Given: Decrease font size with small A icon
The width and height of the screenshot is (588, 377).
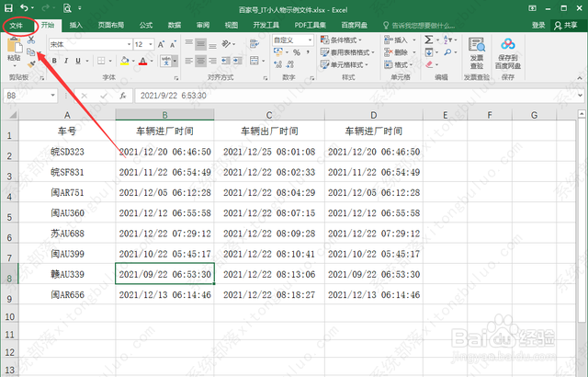Looking at the screenshot, I should tap(173, 44).
